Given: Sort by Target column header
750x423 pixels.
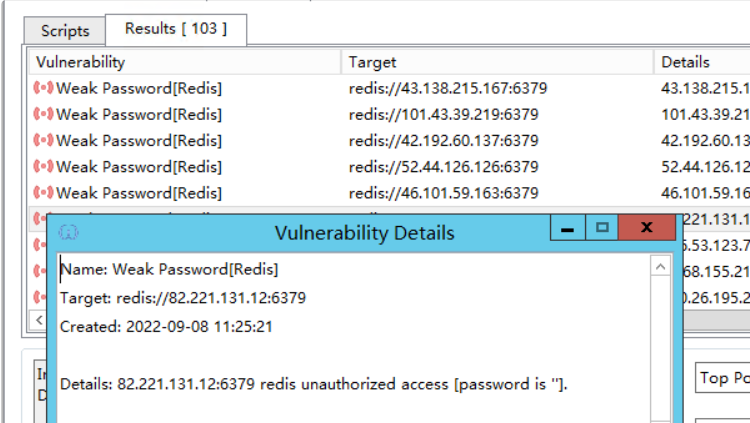Looking at the screenshot, I should 497,62.
